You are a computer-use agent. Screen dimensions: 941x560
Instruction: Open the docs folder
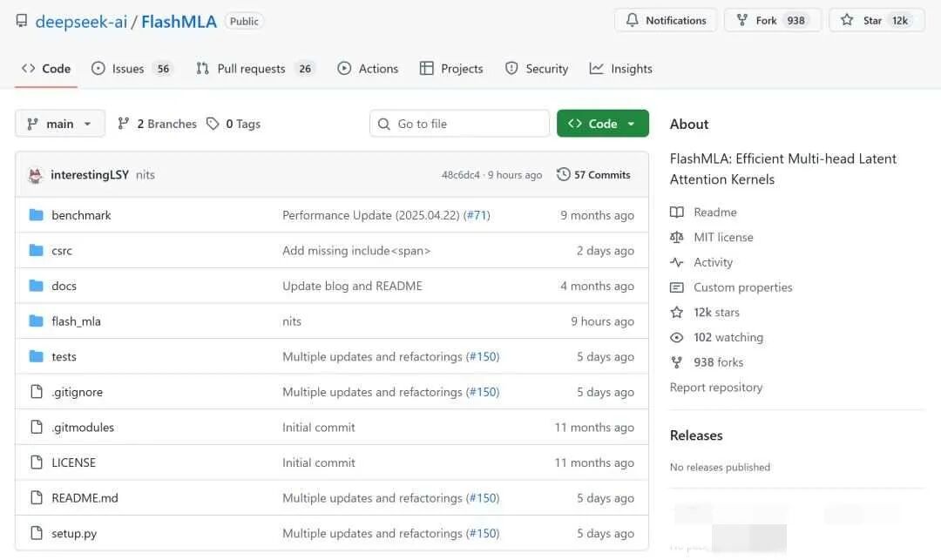coord(64,286)
